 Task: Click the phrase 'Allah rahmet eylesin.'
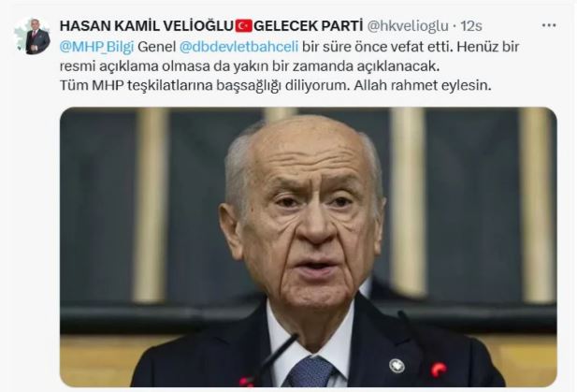(x=423, y=85)
